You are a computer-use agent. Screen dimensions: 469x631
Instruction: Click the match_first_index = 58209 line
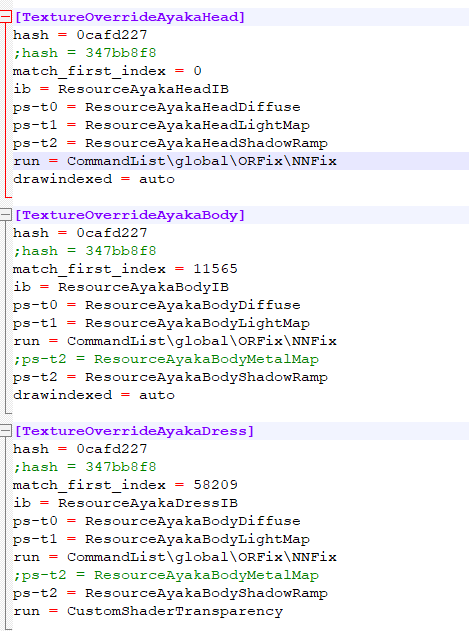point(125,485)
